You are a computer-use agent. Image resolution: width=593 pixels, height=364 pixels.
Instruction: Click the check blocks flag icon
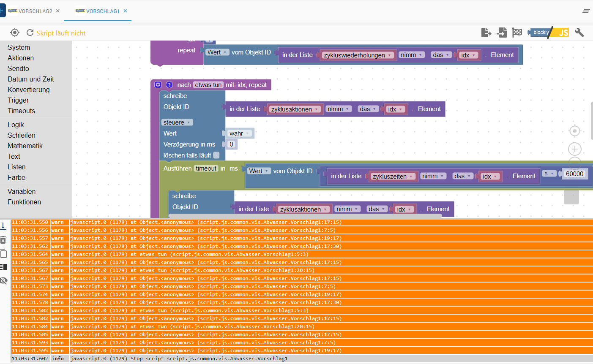click(x=517, y=33)
